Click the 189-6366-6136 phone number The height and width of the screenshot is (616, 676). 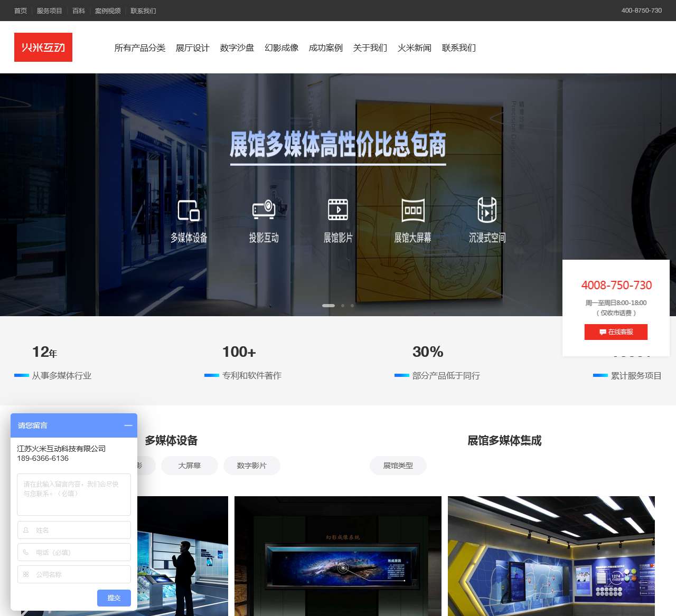(x=43, y=458)
